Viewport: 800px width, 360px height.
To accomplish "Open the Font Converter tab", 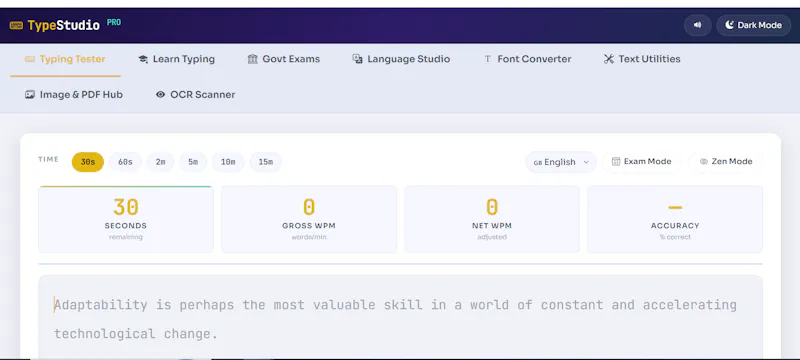I will point(528,59).
